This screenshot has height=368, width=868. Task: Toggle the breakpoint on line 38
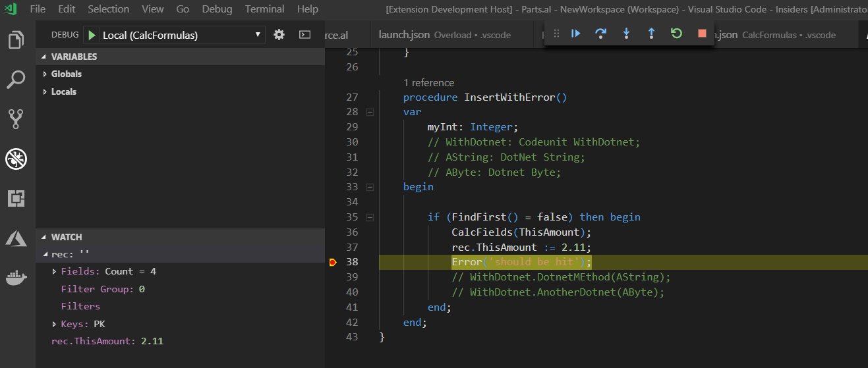pyautogui.click(x=333, y=262)
